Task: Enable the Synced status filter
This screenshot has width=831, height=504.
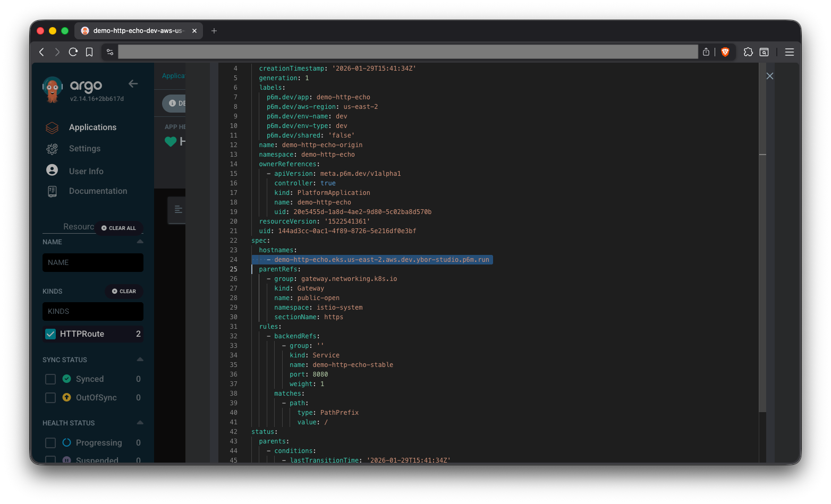Action: 50,379
